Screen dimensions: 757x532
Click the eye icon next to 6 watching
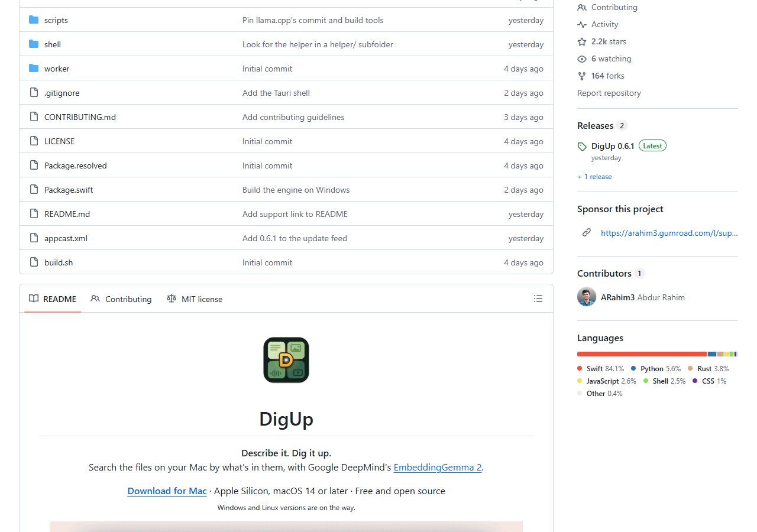click(582, 59)
